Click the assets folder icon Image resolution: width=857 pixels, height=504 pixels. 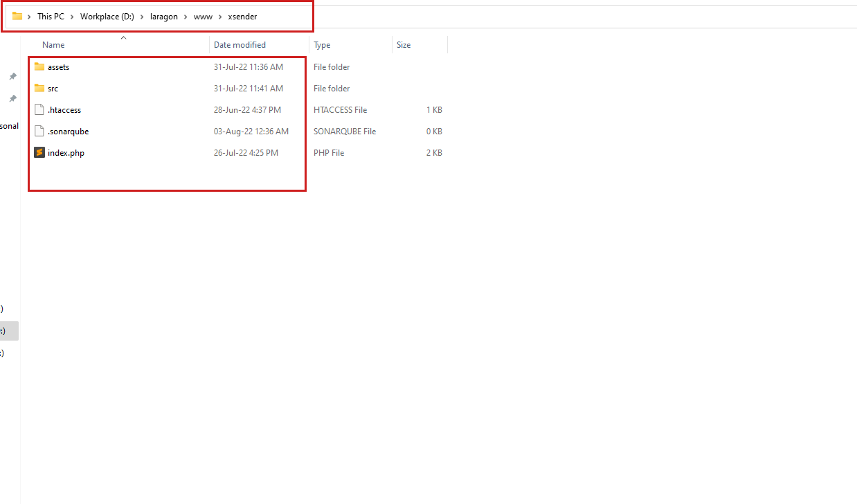tap(39, 67)
